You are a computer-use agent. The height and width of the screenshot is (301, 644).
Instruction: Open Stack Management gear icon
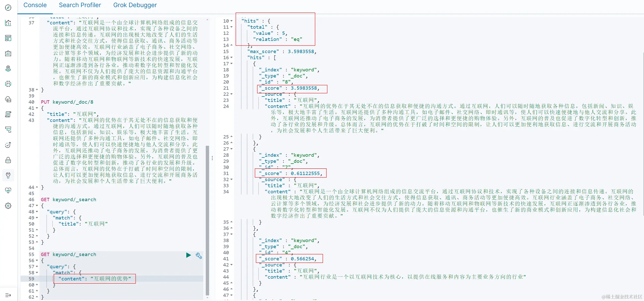pos(8,206)
